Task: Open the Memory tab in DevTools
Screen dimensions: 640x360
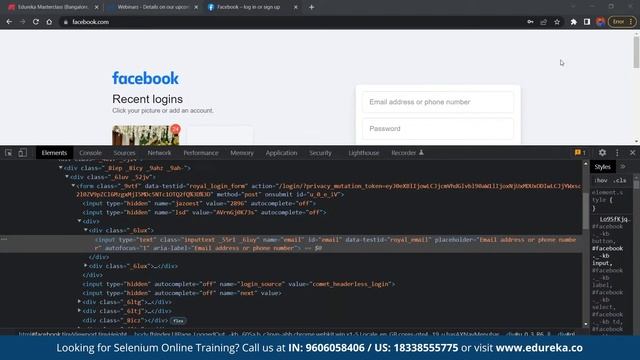Action: pyautogui.click(x=242, y=153)
